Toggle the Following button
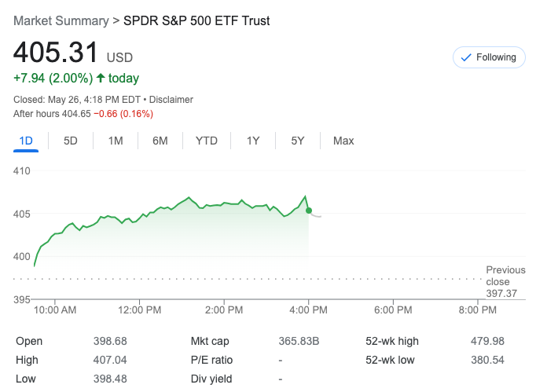This screenshot has width=536, height=392. click(x=489, y=57)
